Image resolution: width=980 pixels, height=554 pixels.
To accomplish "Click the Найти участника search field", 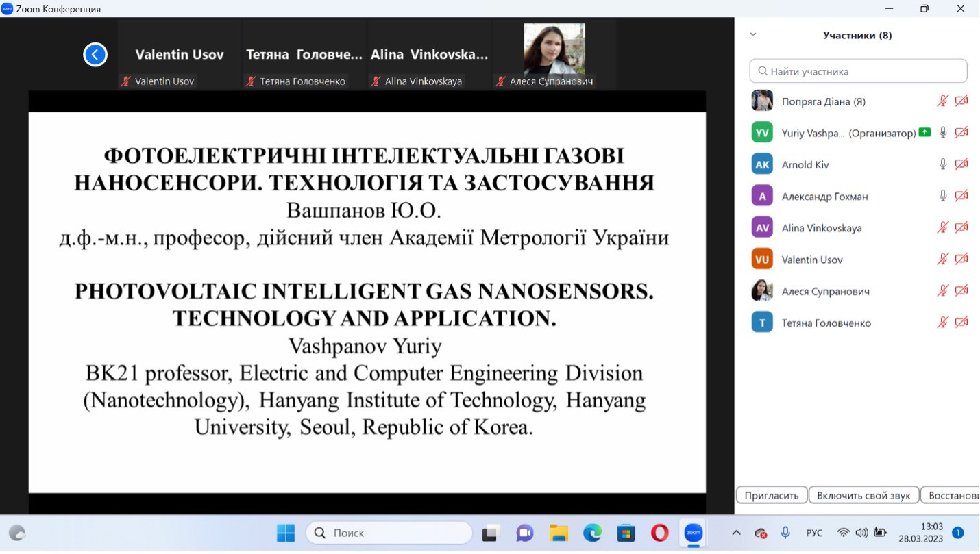I will coord(858,71).
